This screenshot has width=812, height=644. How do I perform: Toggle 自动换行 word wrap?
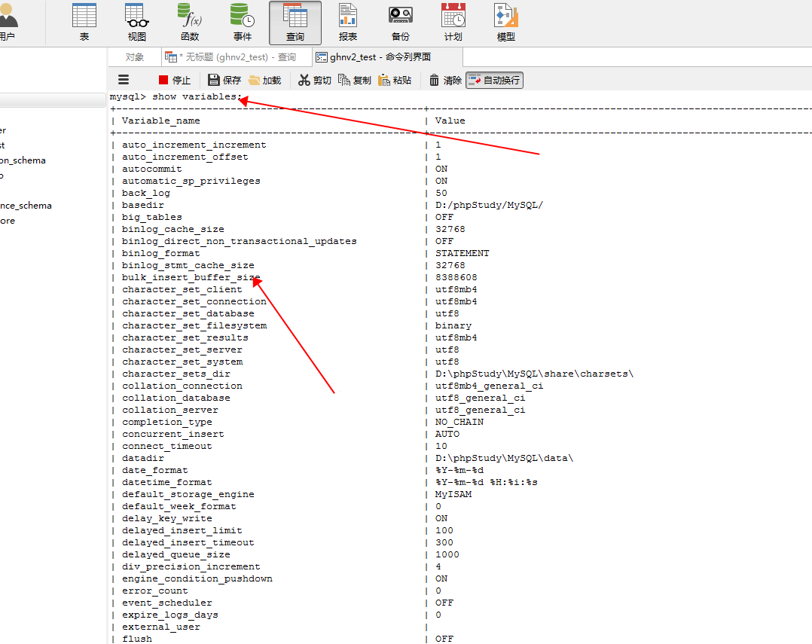coord(493,79)
